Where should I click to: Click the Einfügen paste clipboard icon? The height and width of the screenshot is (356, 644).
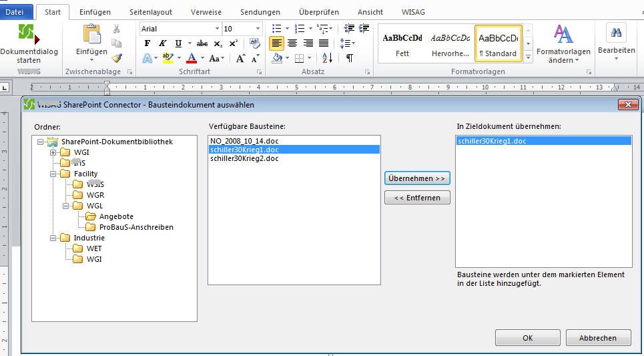point(91,35)
